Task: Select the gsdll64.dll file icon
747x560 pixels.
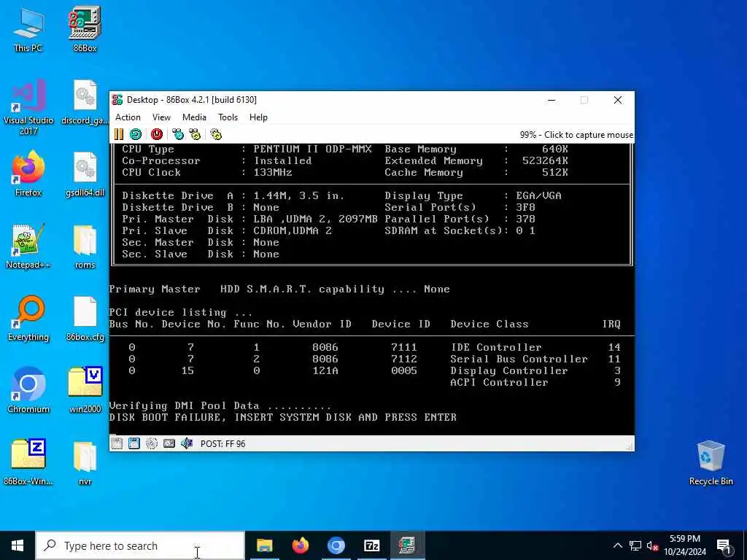Action: coord(85,174)
